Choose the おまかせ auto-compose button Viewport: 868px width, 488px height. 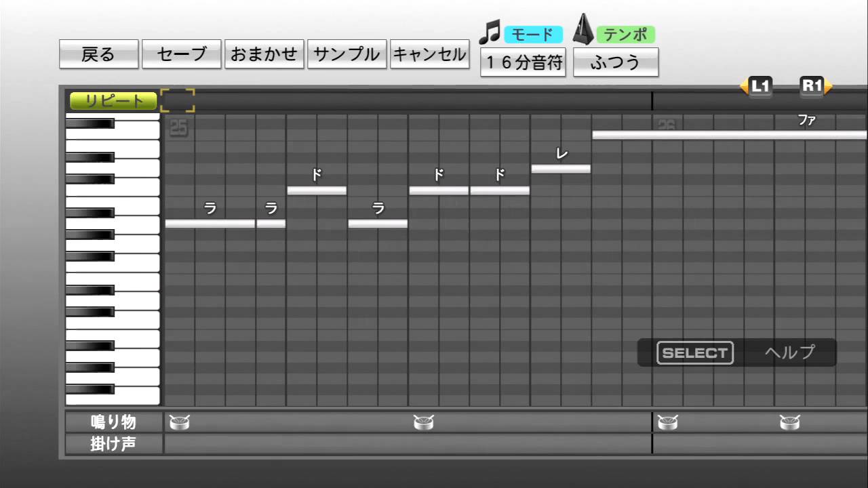tap(264, 54)
